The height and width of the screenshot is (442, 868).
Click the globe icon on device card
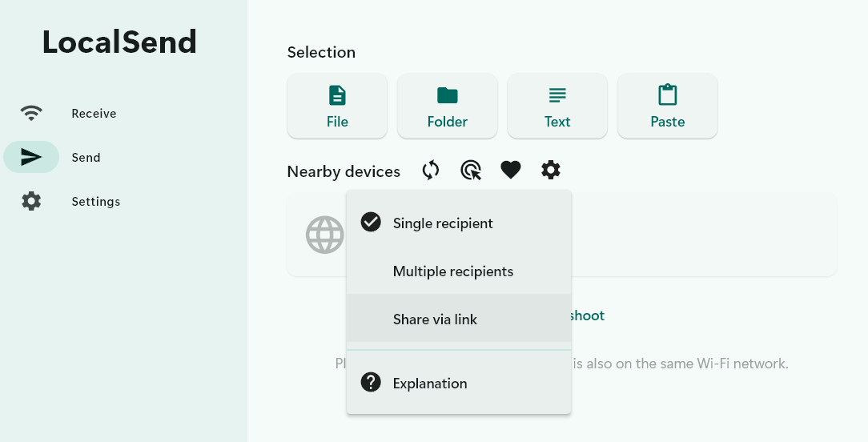(x=324, y=235)
